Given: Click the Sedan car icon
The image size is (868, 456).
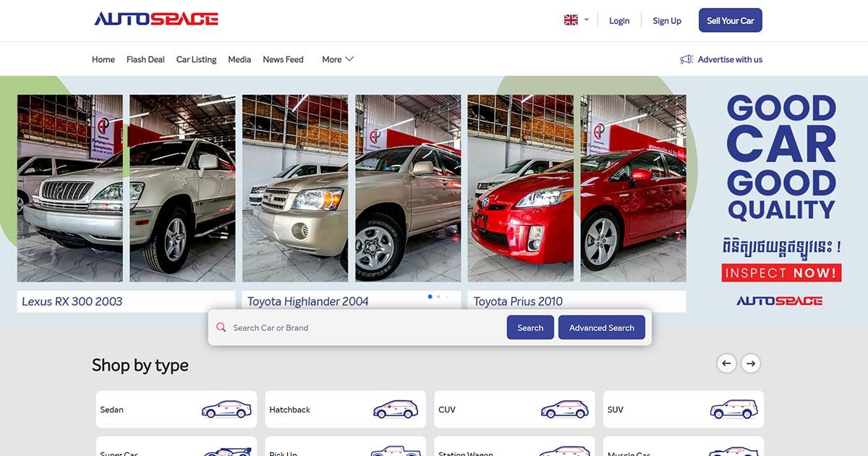Looking at the screenshot, I should [226, 409].
